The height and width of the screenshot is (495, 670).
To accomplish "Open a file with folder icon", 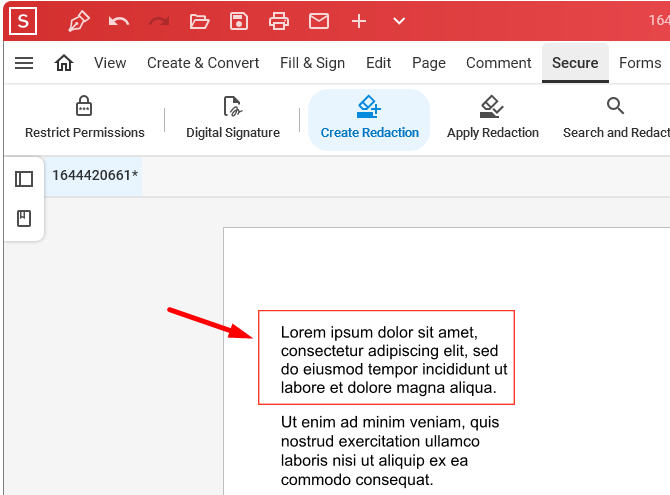I will pos(199,21).
